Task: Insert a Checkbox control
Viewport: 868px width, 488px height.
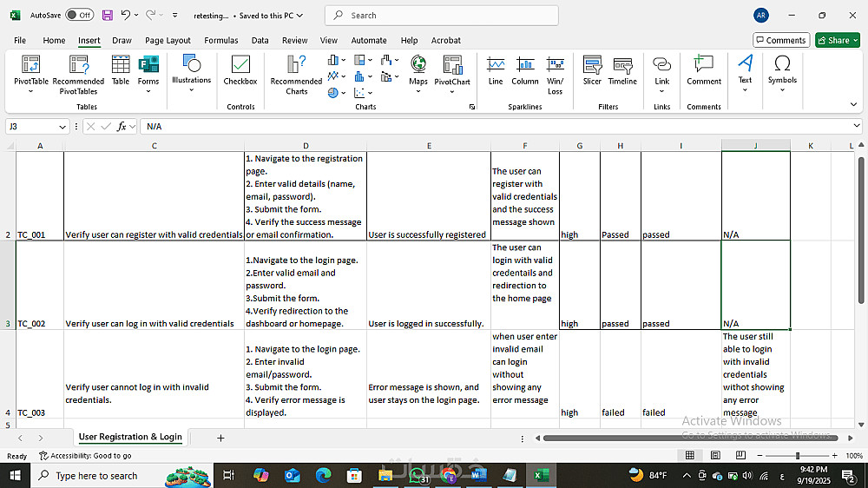Action: pyautogui.click(x=240, y=70)
